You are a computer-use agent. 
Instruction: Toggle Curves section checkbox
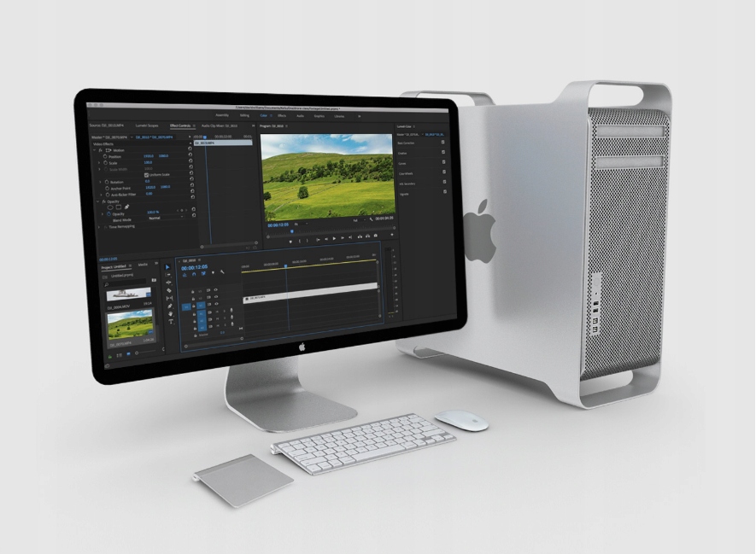point(443,162)
